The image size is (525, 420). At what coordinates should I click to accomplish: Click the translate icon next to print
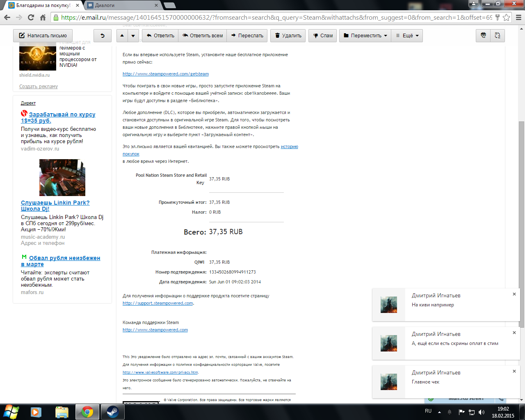pyautogui.click(x=498, y=36)
